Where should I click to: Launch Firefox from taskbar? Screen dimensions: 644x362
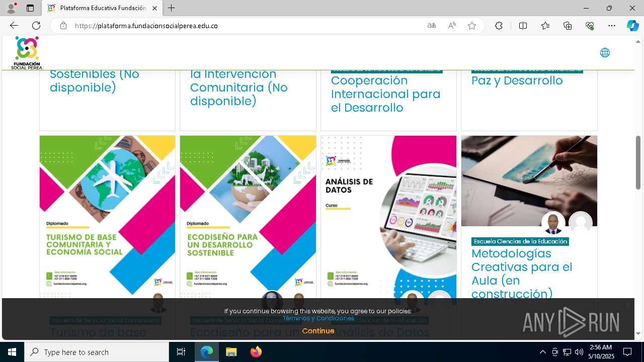(x=256, y=352)
